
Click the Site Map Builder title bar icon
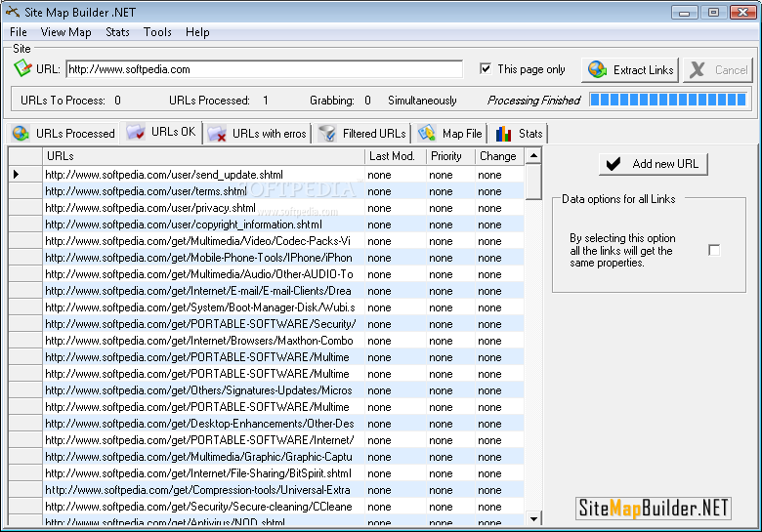coord(12,12)
